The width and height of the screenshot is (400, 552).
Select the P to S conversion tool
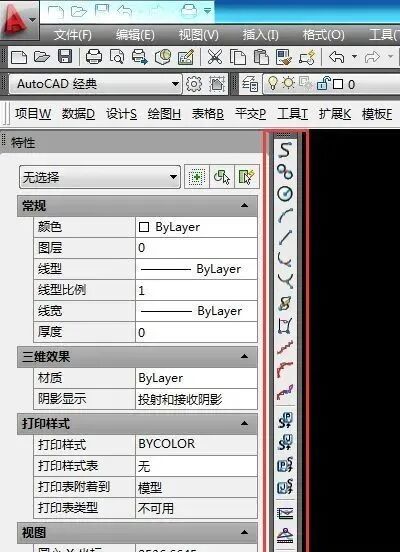pos(285,465)
